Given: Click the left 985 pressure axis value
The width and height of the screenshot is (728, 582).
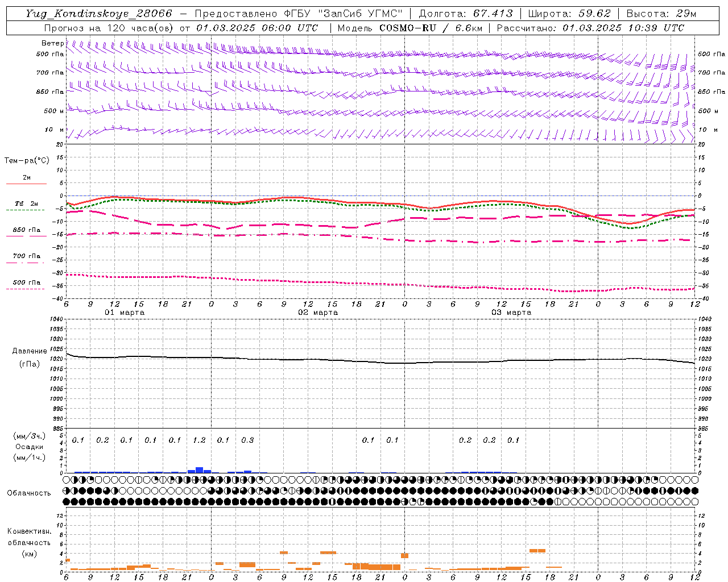Looking at the screenshot, I should (58, 429).
